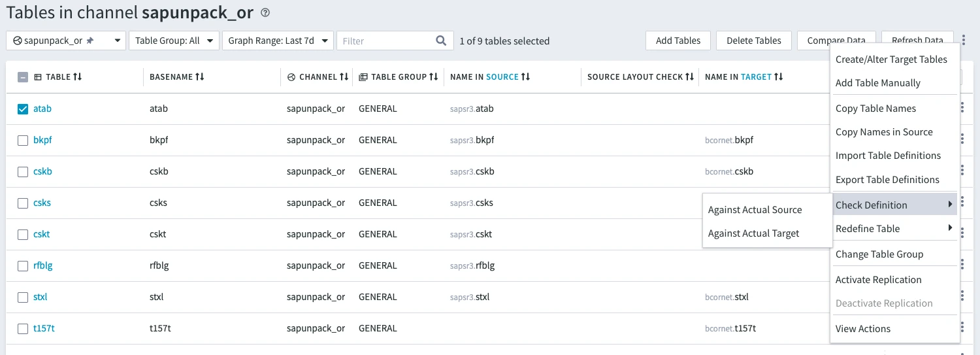
Task: Open the t157t table link
Action: tap(44, 328)
